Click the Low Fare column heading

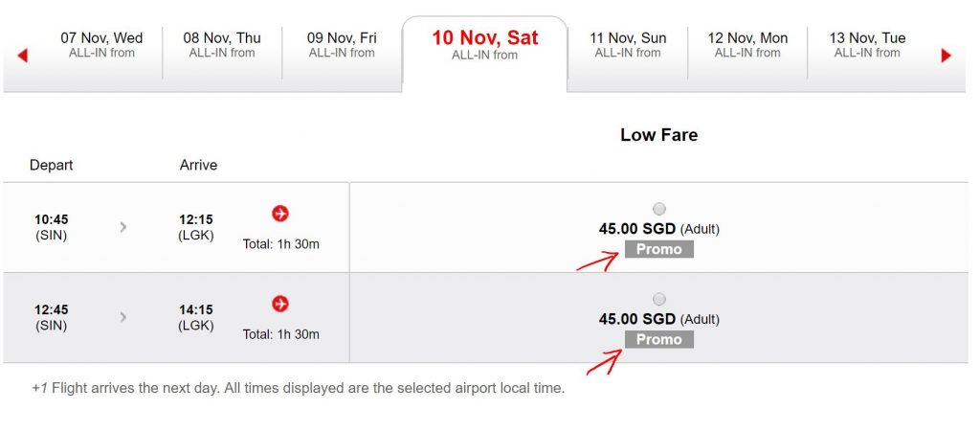[658, 135]
